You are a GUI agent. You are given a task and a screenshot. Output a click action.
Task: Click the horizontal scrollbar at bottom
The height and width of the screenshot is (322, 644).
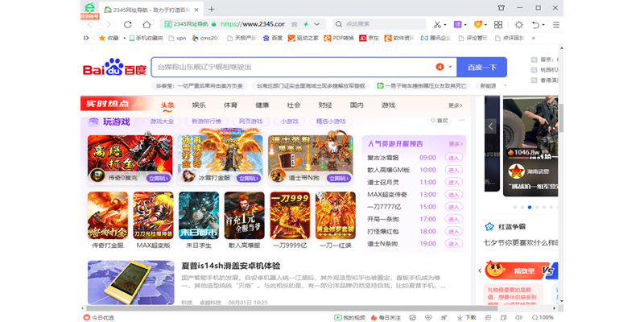[291, 308]
